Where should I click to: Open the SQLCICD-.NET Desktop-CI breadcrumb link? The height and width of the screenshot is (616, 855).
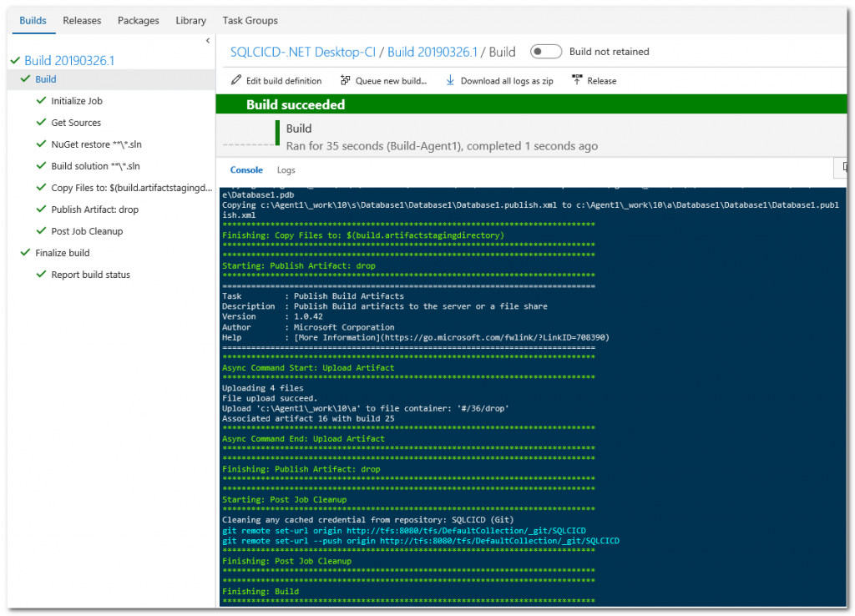pos(302,52)
